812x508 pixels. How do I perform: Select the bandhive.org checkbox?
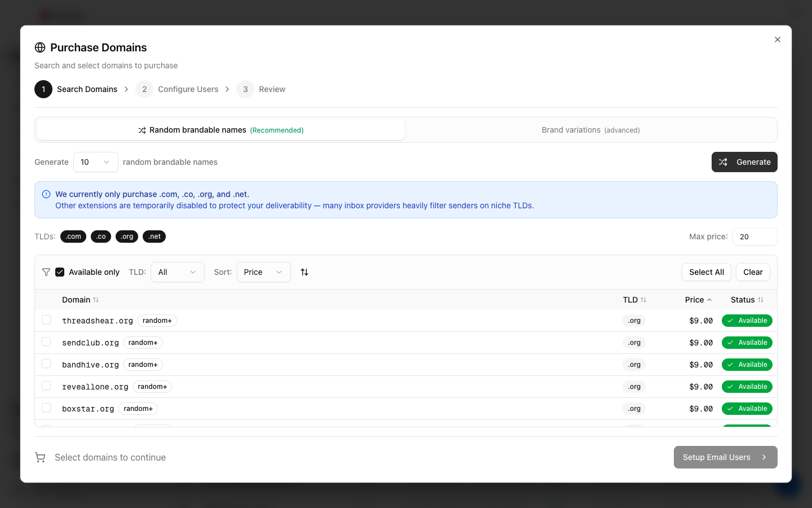(46, 364)
